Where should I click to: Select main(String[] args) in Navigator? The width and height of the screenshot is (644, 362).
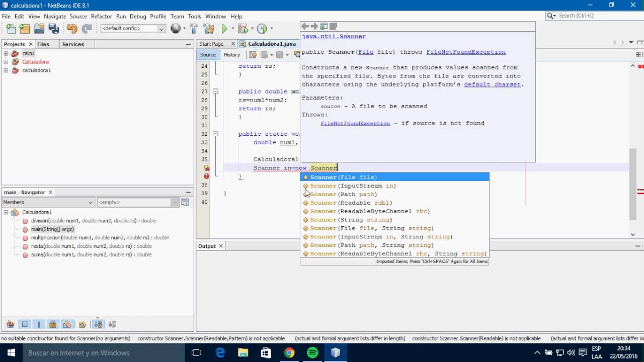click(52, 229)
